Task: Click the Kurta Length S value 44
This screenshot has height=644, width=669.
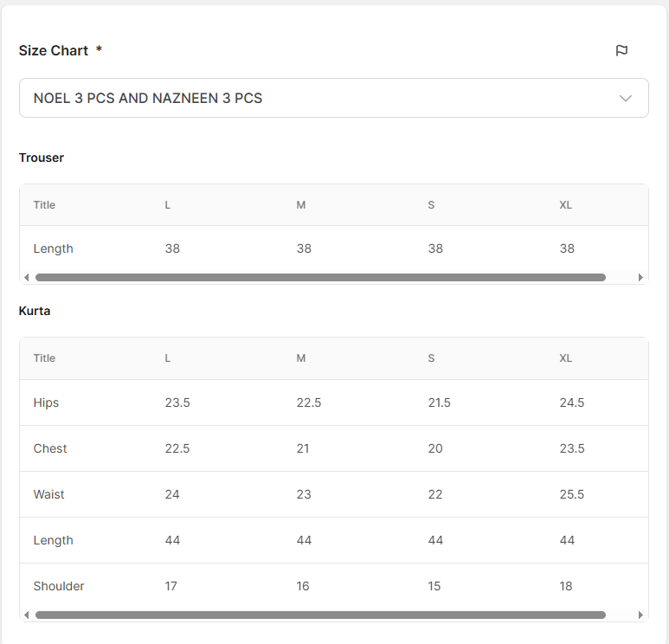Action: coord(435,540)
